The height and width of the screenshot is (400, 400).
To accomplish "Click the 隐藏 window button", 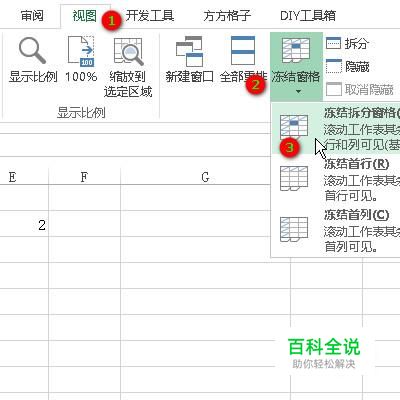I will tap(347, 66).
